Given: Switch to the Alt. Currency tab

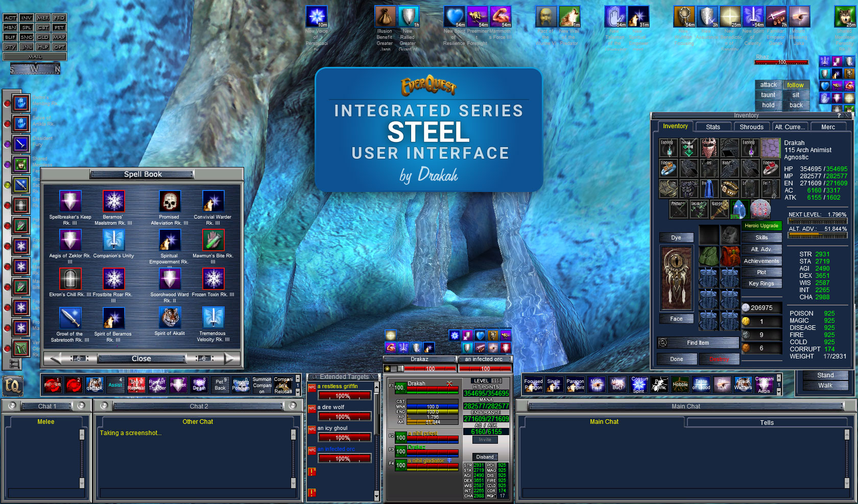Looking at the screenshot, I should coord(790,127).
